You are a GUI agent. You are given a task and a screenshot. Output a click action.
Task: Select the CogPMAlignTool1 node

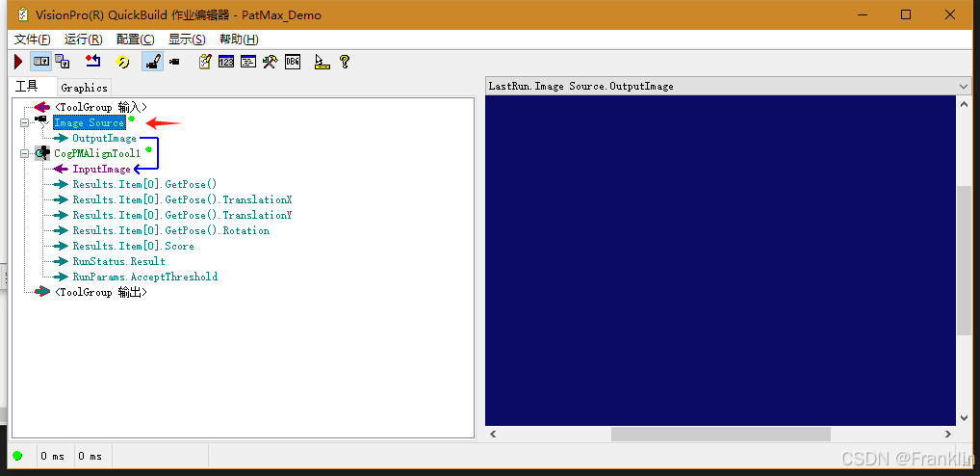click(97, 153)
